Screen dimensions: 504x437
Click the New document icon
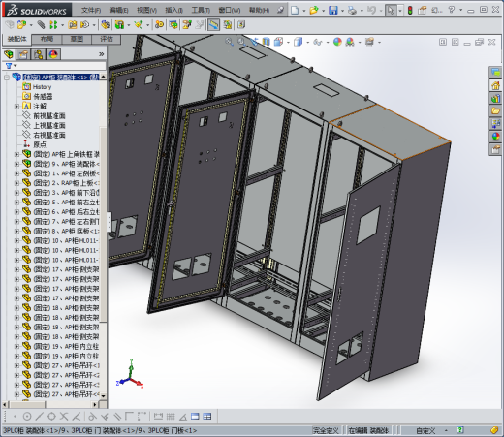[295, 10]
